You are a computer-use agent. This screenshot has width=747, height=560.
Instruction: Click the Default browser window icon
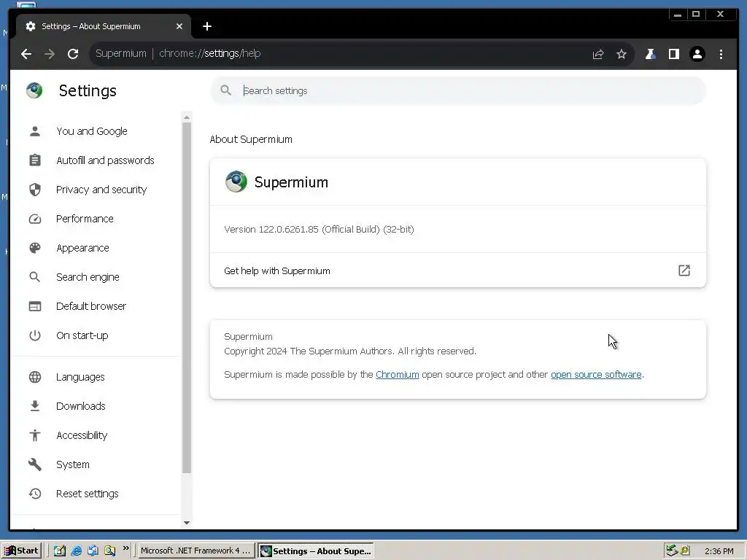[x=35, y=306]
